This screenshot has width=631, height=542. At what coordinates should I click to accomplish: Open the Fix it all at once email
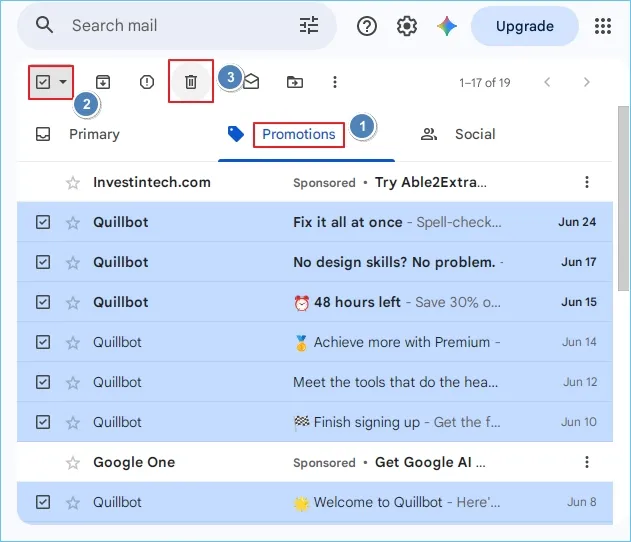[x=315, y=222]
